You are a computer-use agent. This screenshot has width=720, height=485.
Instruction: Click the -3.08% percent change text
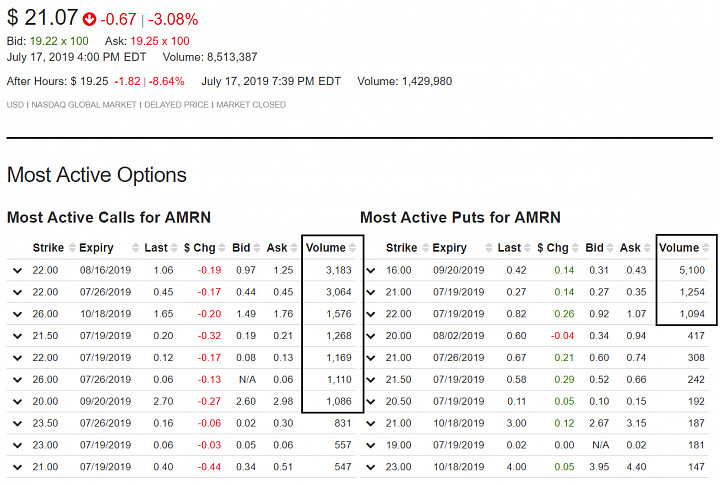tap(173, 19)
